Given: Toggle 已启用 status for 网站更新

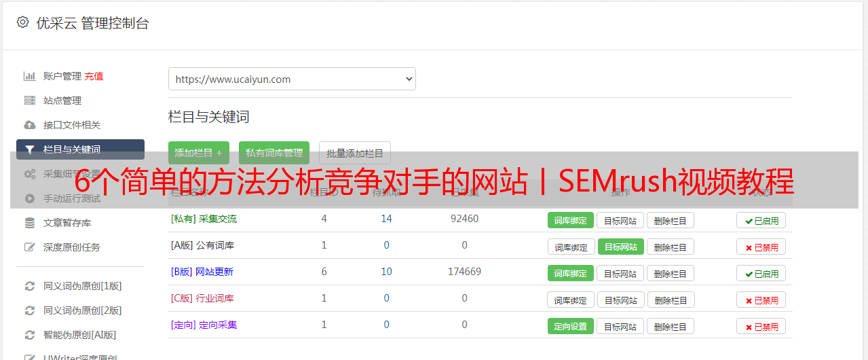Looking at the screenshot, I should 761,273.
